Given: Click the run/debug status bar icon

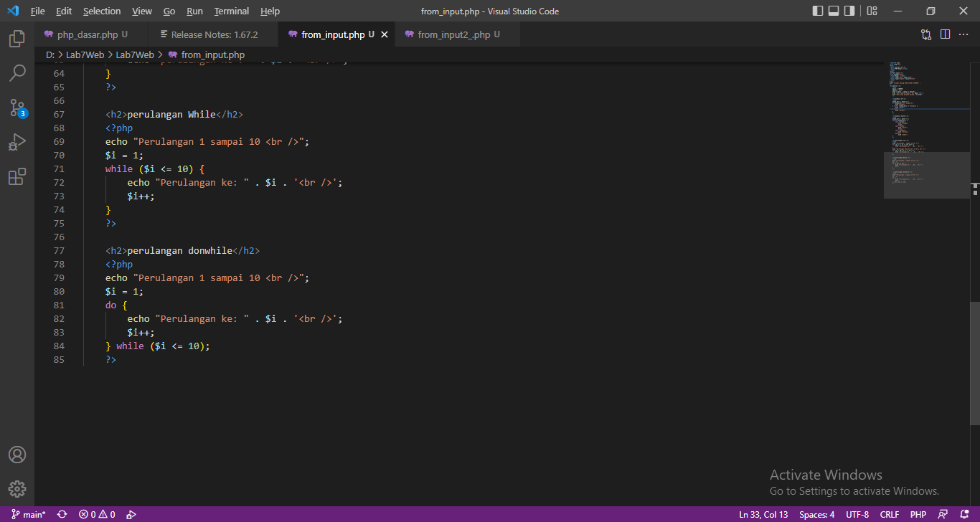Looking at the screenshot, I should click(x=131, y=514).
